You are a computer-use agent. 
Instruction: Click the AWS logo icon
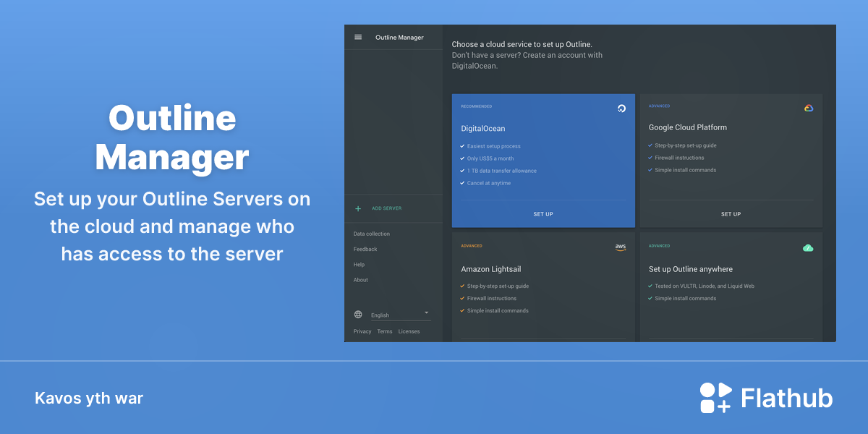[621, 247]
